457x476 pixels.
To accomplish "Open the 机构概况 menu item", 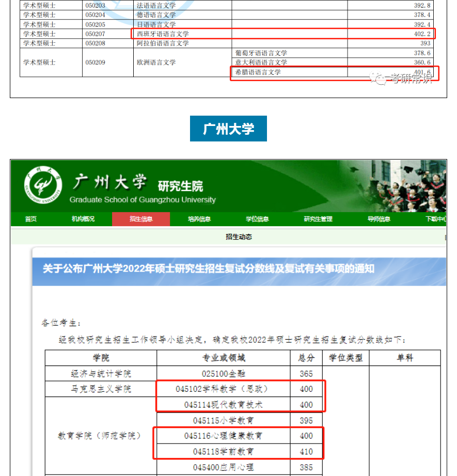I will (83, 219).
